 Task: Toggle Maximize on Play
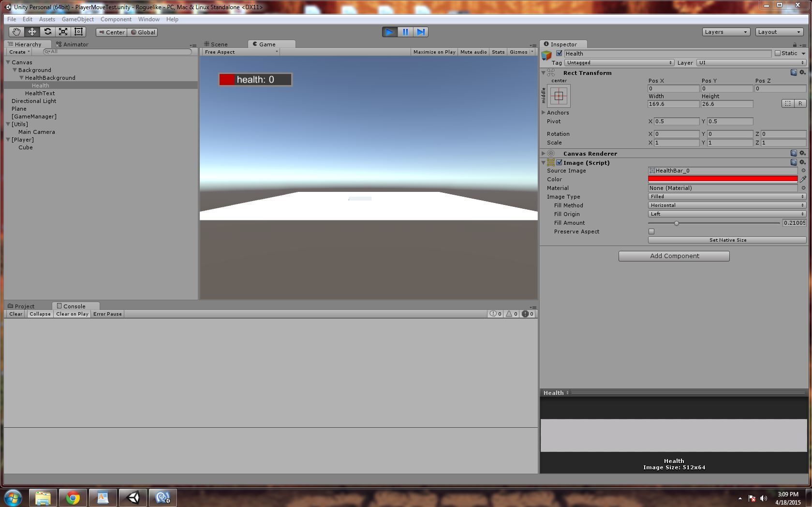[x=434, y=52]
